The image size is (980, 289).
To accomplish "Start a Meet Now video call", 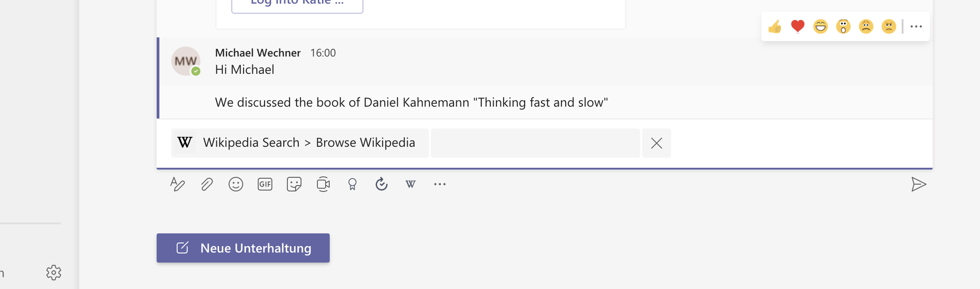I will [323, 184].
